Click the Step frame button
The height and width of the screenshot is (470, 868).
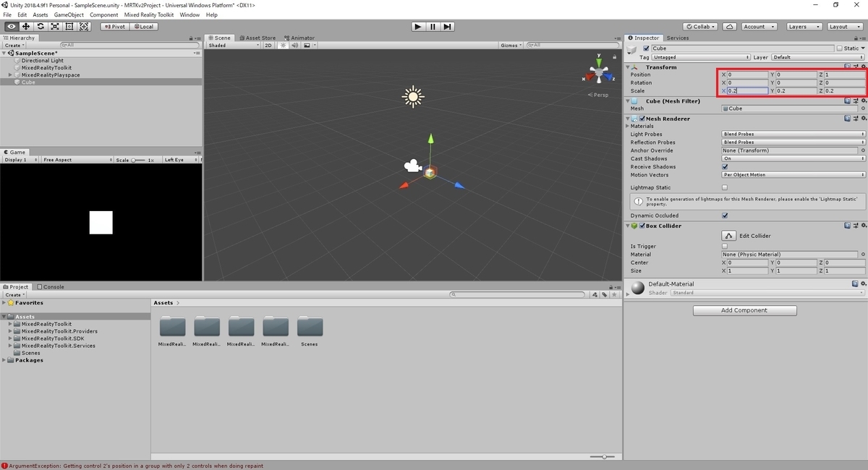pyautogui.click(x=448, y=27)
